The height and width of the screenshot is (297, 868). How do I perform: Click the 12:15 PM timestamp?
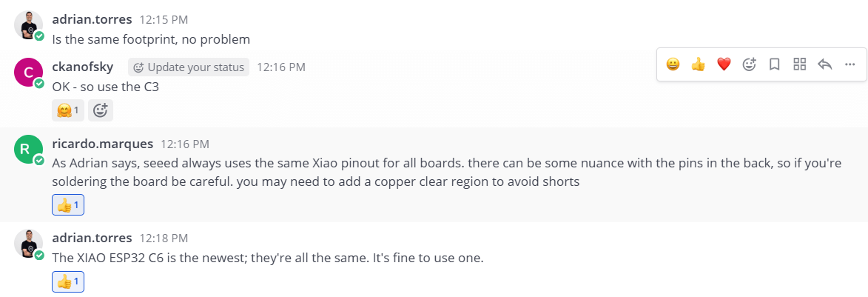(x=163, y=19)
